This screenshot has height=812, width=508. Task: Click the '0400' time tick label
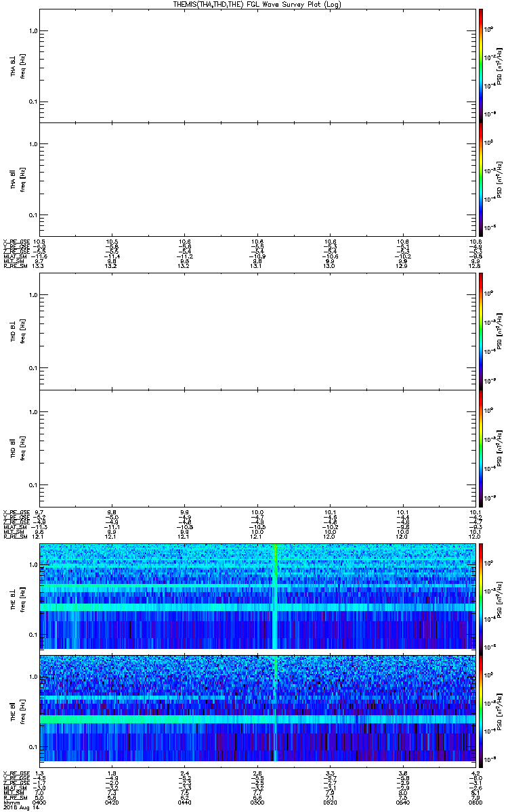(x=40, y=801)
